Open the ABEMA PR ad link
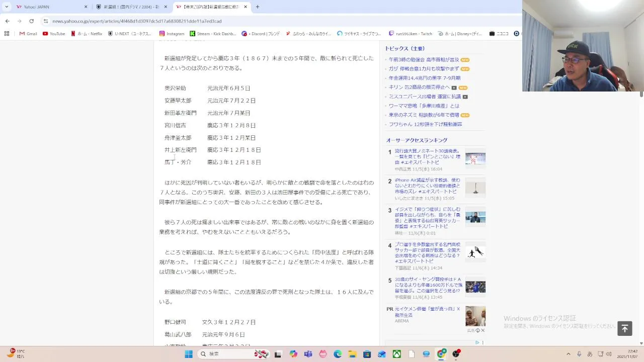 [427, 312]
